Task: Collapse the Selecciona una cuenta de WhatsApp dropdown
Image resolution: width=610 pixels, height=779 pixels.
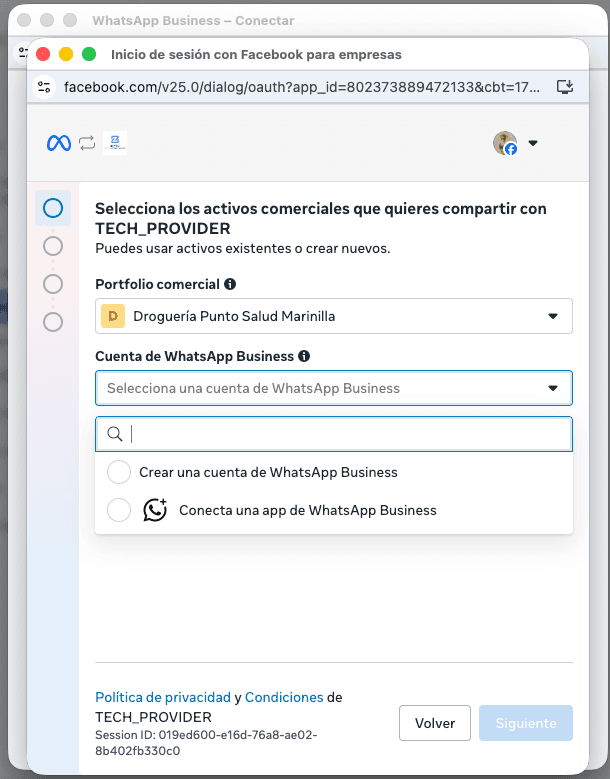Action: [334, 388]
